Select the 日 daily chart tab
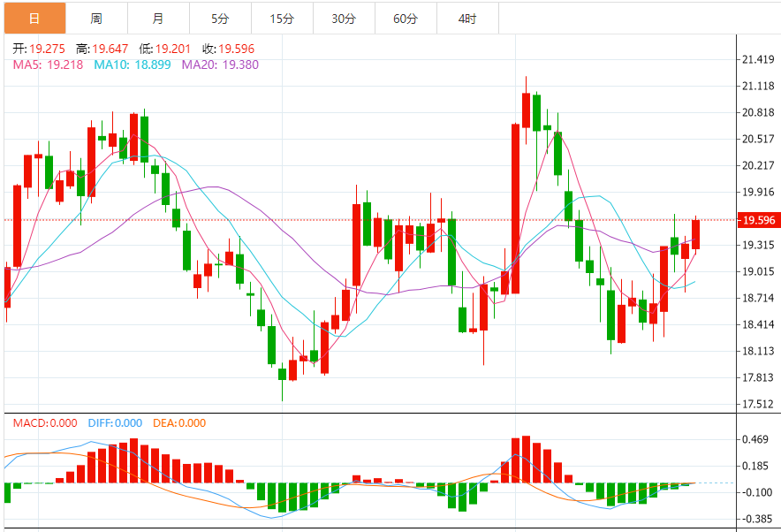 34,19
